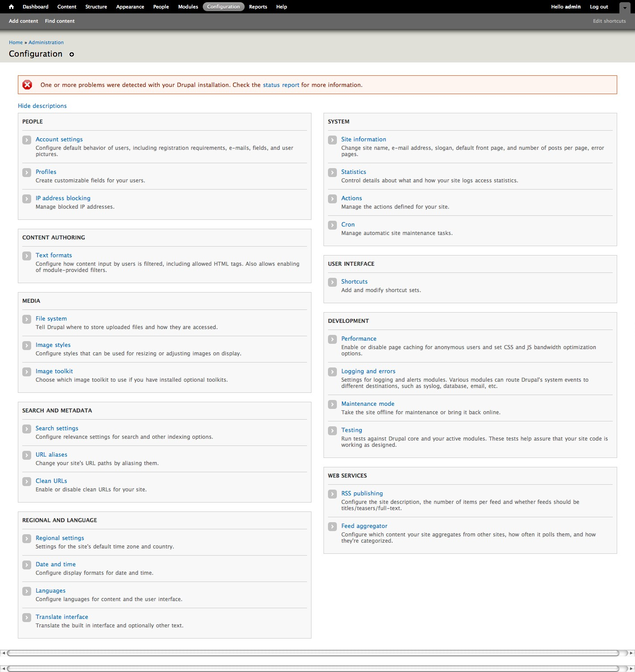Click Log out link
This screenshot has height=672, width=635.
point(599,7)
